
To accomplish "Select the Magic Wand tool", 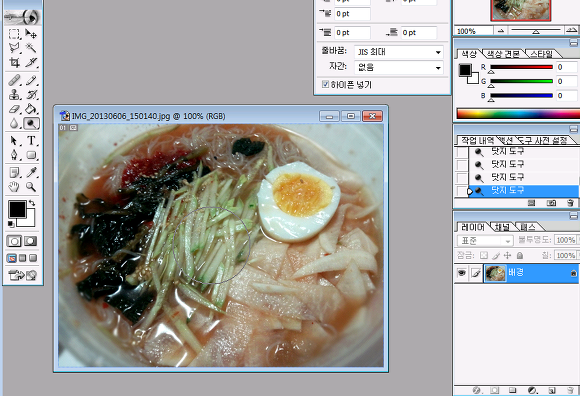I will [x=31, y=48].
